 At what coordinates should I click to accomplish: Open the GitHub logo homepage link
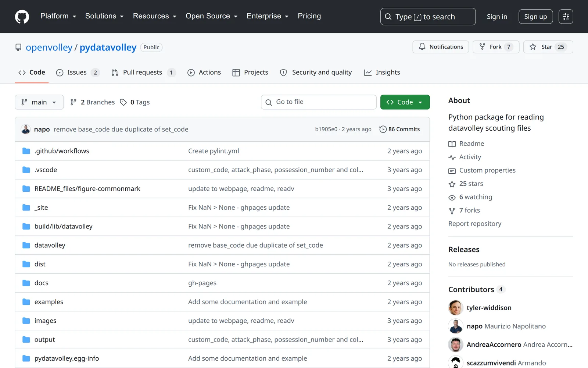coord(22,17)
